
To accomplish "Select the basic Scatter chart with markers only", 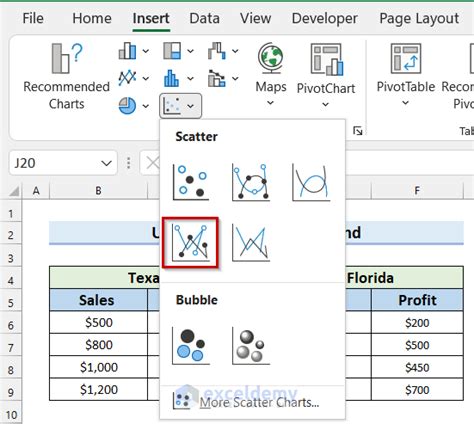I will [x=191, y=182].
